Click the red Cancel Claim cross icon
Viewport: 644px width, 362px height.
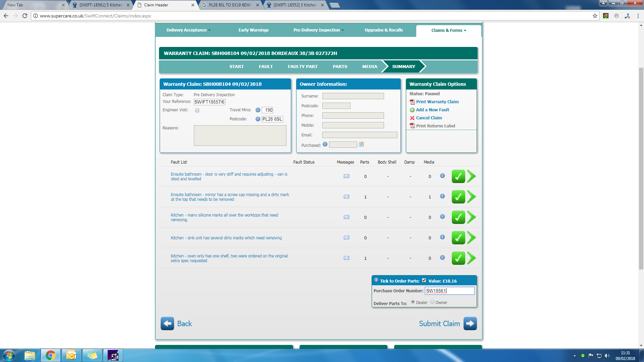(x=412, y=118)
